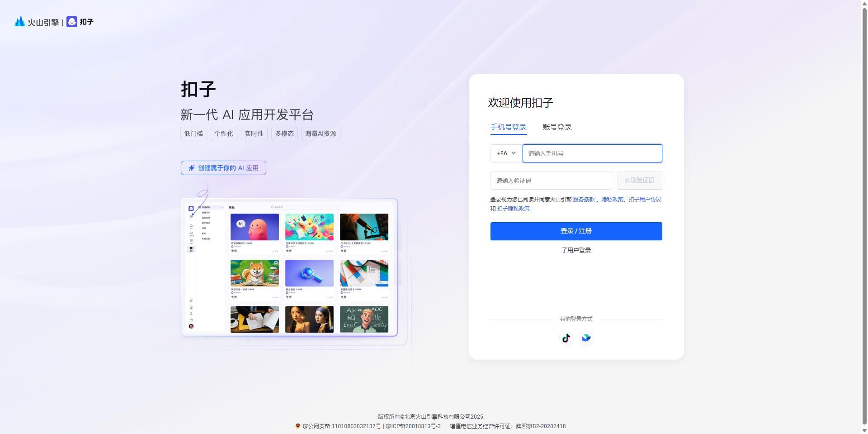Click the 欢迎使用扣子 heading
The image size is (868, 434).
[520, 103]
